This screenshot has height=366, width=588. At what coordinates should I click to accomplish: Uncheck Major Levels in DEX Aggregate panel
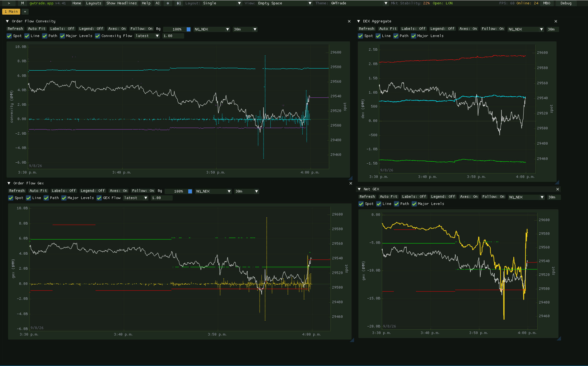click(x=414, y=36)
